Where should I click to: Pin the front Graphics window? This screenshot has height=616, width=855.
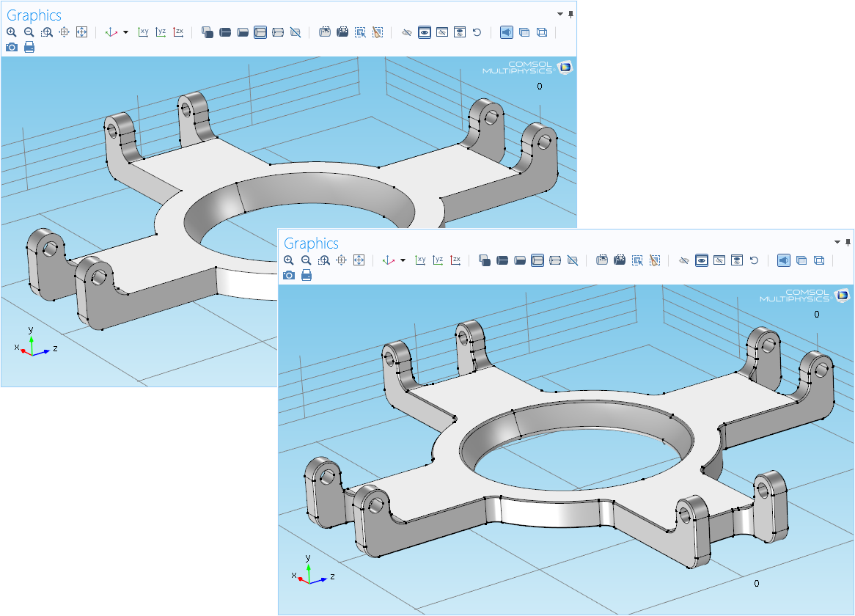tap(848, 242)
